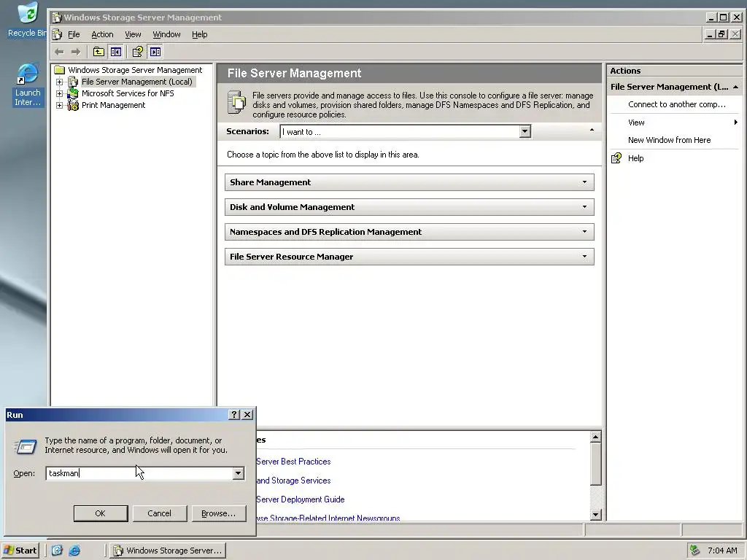Click the title bar icon of Storage Server Management
This screenshot has height=560, width=747.
coord(57,17)
